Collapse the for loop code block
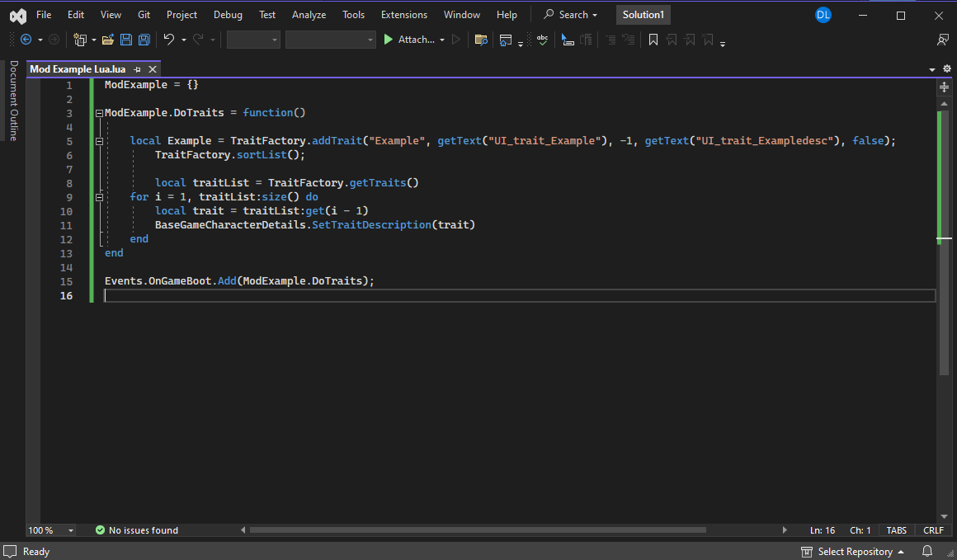 tap(99, 197)
